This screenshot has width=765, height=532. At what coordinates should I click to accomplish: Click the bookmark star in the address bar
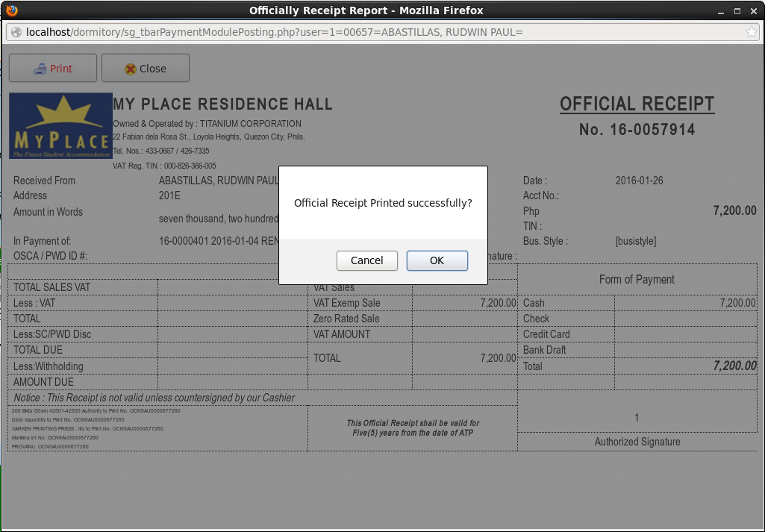pos(751,32)
